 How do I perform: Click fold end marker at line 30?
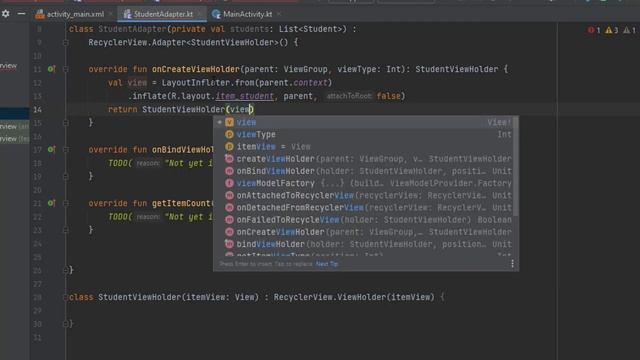[x=65, y=324]
